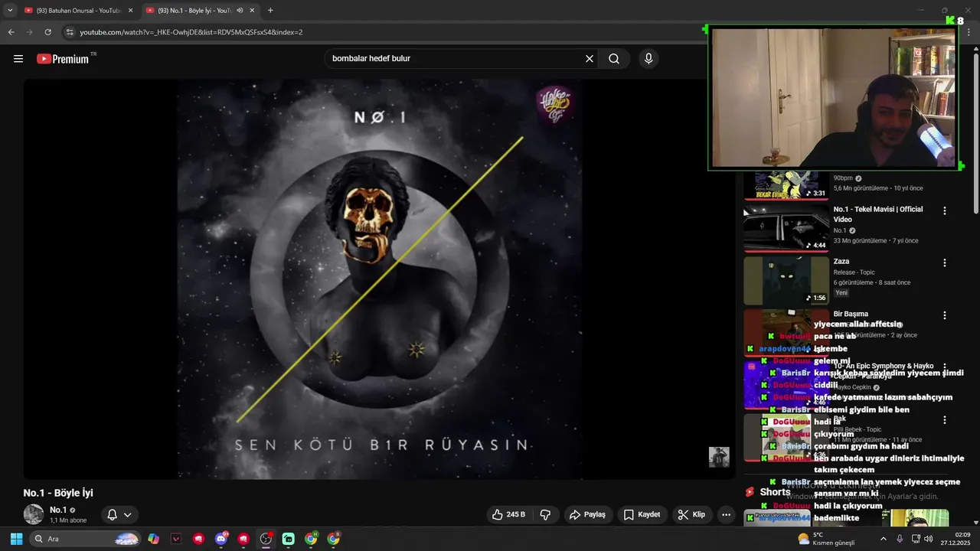This screenshot has width=980, height=551.
Task: Click the magnifier search button
Action: click(x=614, y=59)
